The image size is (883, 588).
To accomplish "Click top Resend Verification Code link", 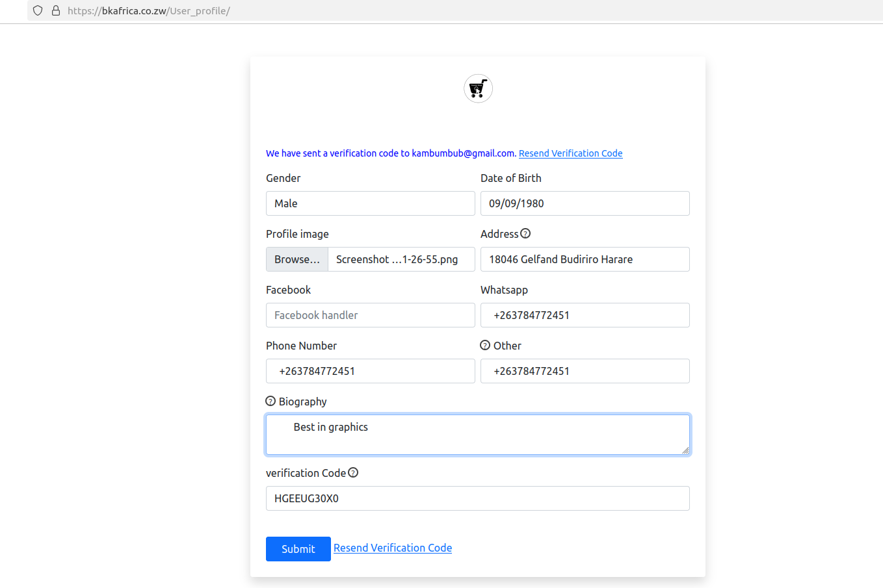I will pos(570,153).
